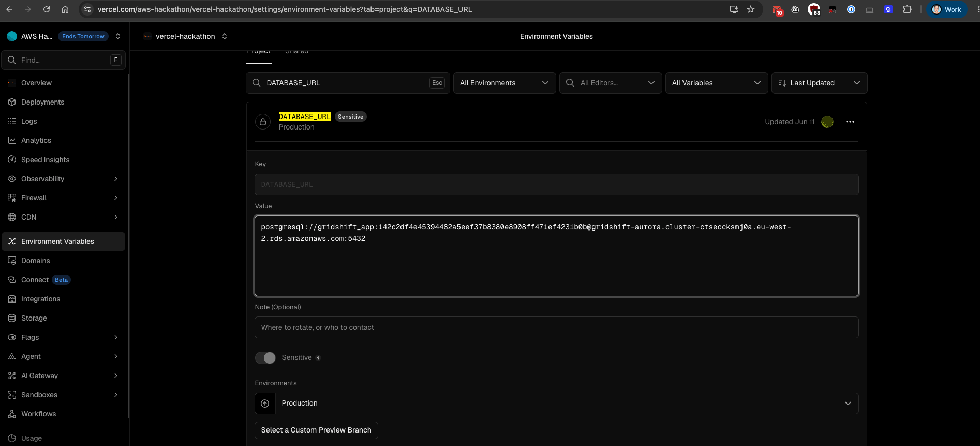Screen dimensions: 980x446
Task: Click the Key field showing DATABASE_URL
Action: pos(557,184)
